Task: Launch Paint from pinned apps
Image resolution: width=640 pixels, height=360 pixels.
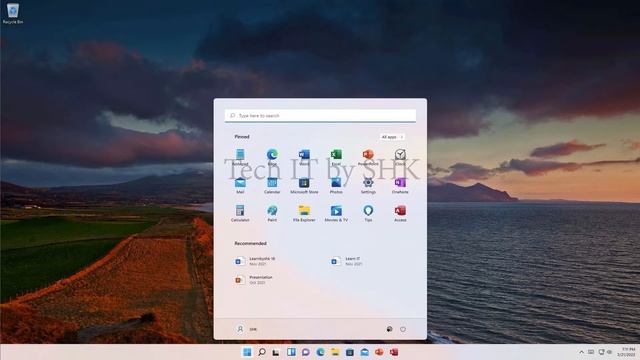Action: point(272,213)
